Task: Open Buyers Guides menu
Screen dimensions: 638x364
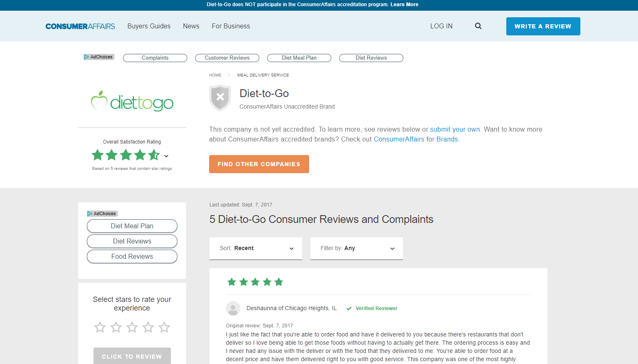Action: coord(149,26)
